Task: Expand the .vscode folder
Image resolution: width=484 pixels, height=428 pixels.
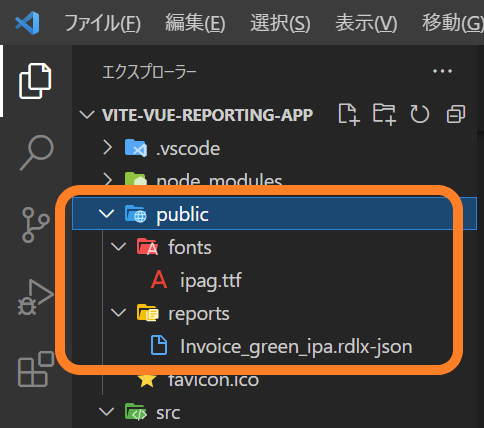Action: point(107,147)
